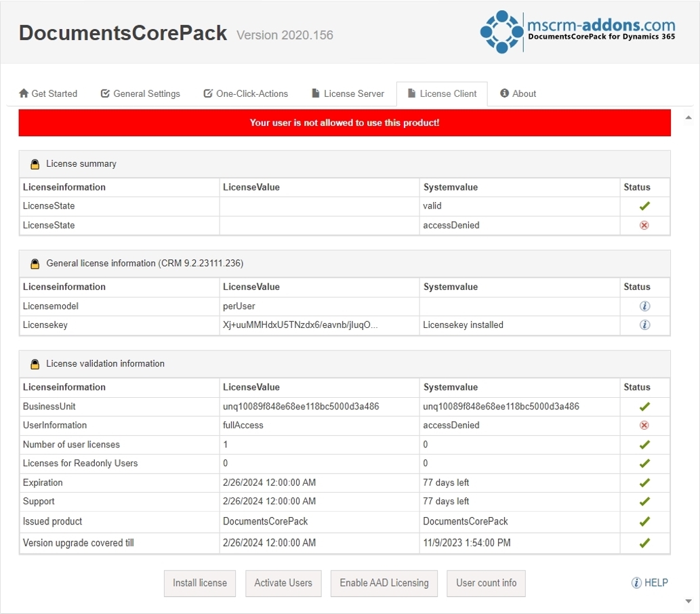Select the truncated Licensekey value
This screenshot has height=614, width=700.
pos(300,325)
